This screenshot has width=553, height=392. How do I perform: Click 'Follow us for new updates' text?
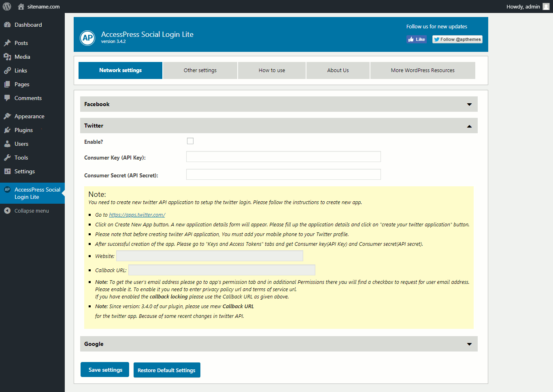tap(437, 27)
